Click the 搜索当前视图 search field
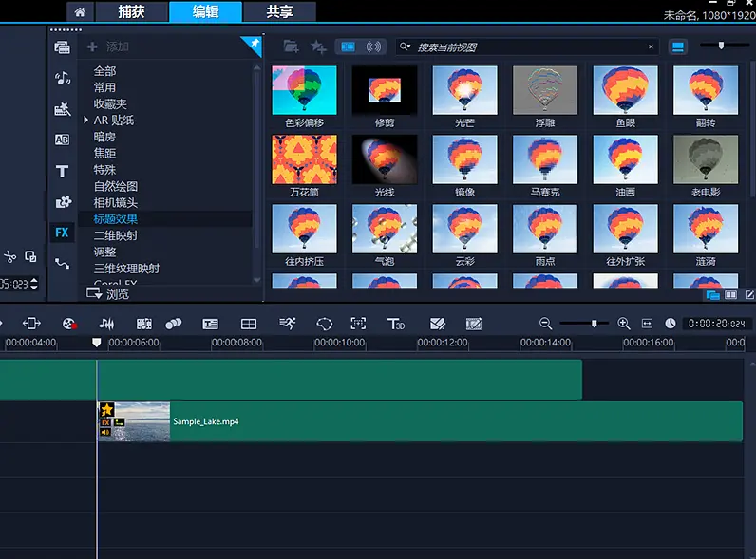 (x=528, y=47)
